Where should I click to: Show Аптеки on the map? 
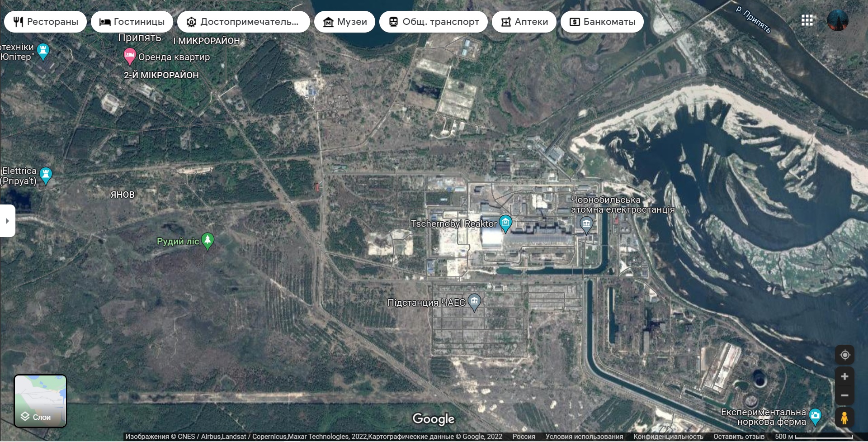click(x=524, y=22)
